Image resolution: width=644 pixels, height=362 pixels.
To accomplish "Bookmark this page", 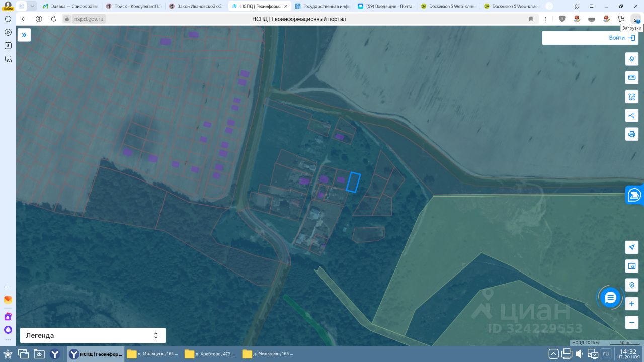I will pyautogui.click(x=531, y=19).
